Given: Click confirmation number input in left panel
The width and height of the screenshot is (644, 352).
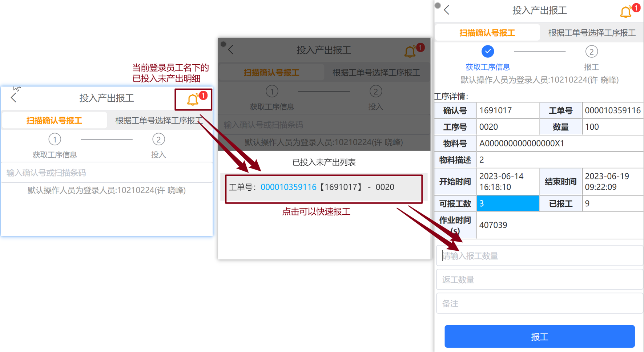Looking at the screenshot, I should pos(107,173).
